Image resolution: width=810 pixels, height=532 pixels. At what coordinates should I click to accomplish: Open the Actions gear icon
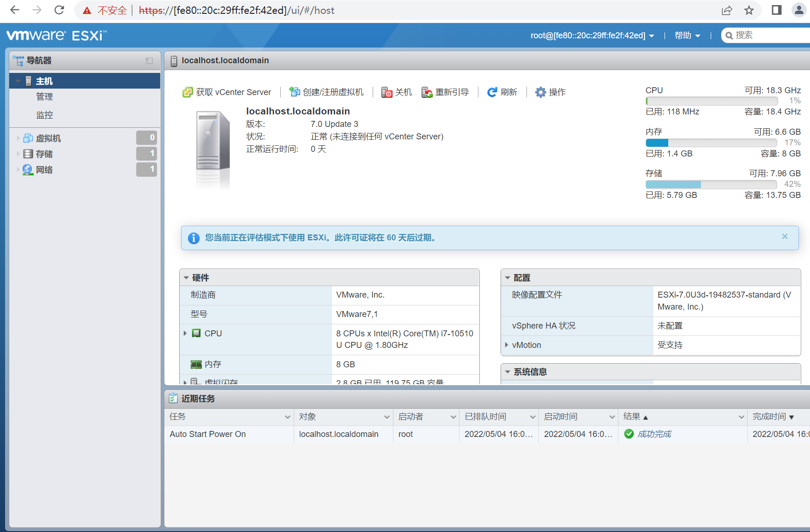coord(540,92)
